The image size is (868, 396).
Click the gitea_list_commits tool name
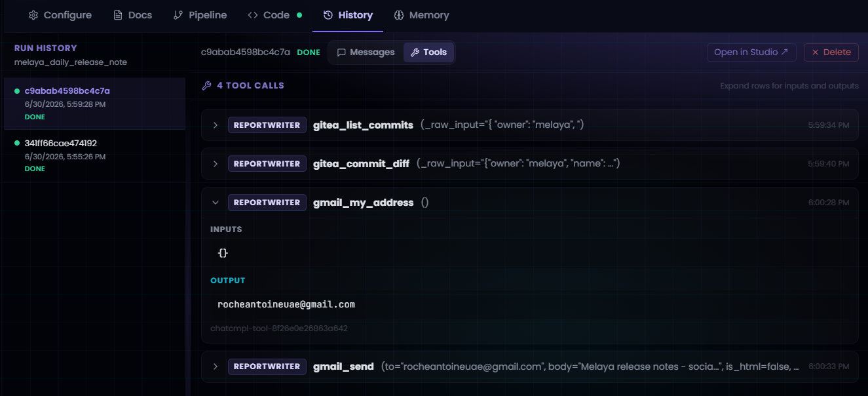click(363, 125)
